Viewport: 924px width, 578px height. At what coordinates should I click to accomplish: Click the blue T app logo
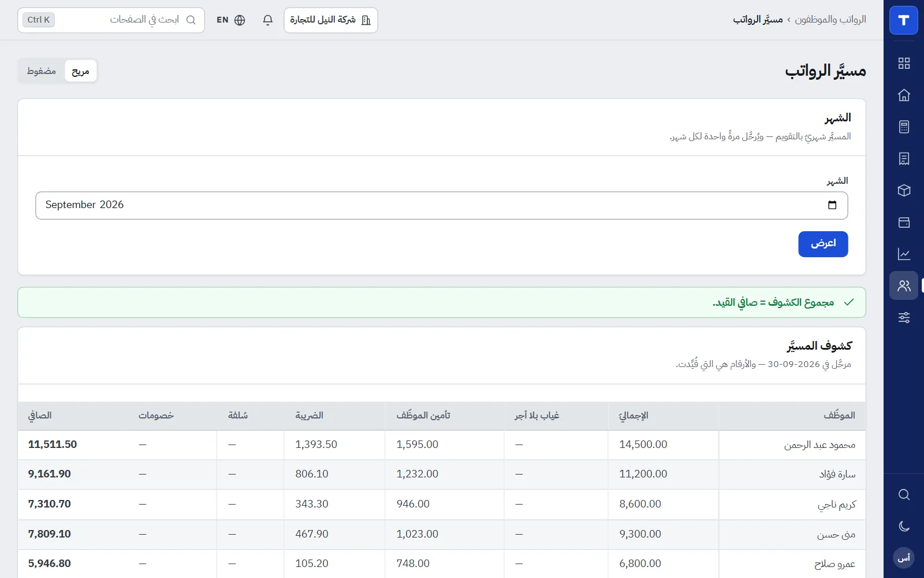[904, 20]
